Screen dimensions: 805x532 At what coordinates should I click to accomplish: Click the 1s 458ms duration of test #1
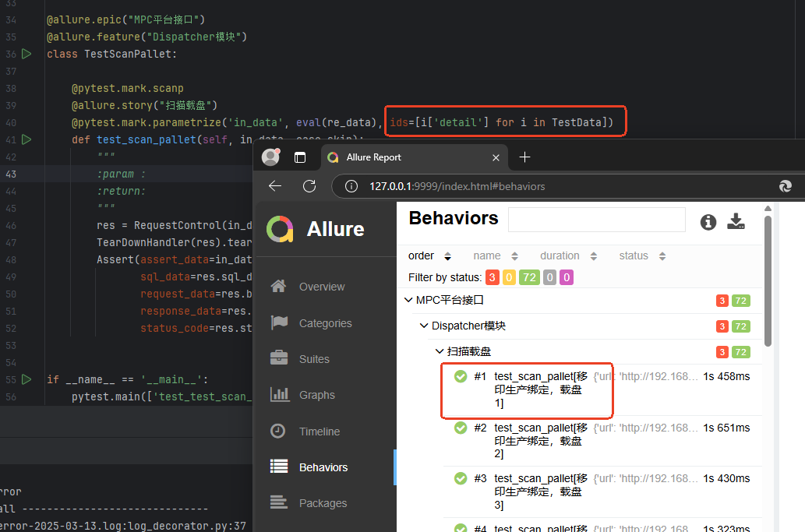[726, 376]
